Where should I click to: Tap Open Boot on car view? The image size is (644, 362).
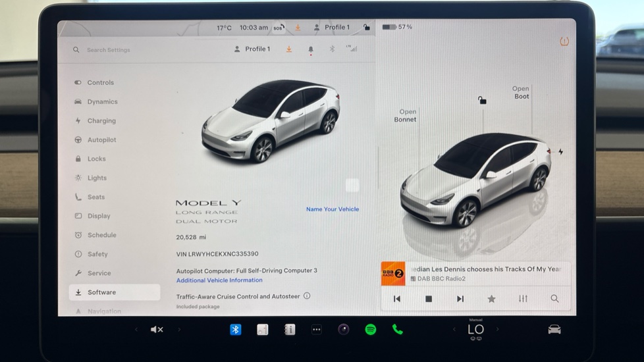click(521, 92)
